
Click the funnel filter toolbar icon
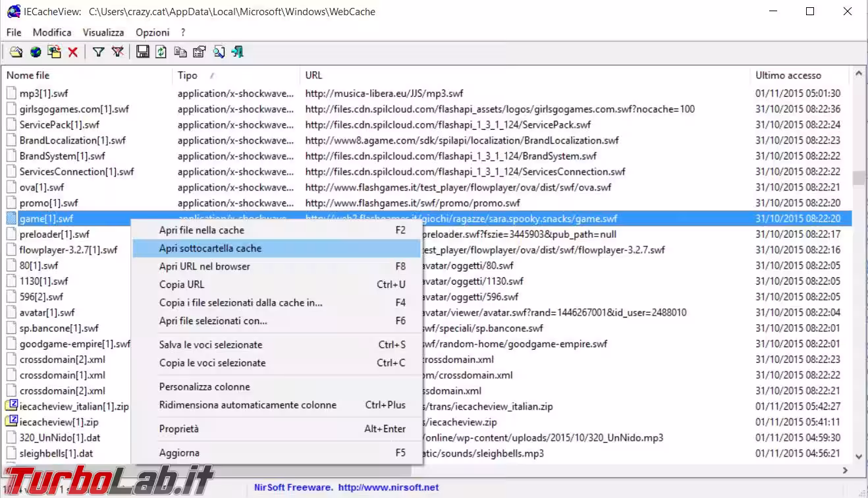click(98, 52)
